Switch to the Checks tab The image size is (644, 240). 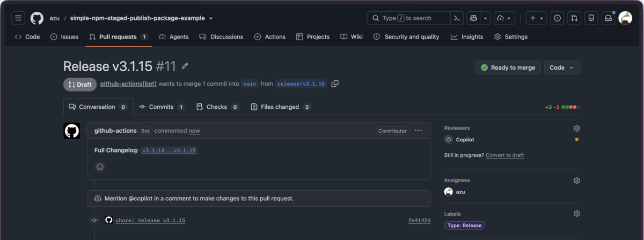(218, 107)
